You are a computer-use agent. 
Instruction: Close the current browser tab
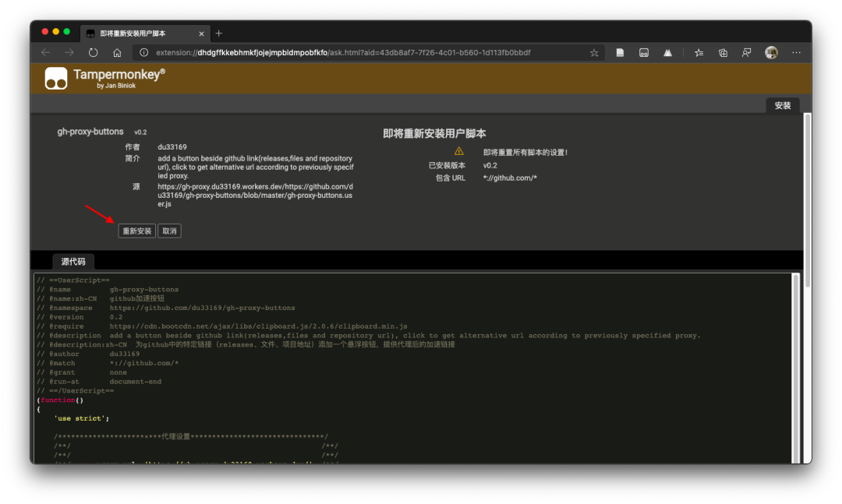click(201, 33)
